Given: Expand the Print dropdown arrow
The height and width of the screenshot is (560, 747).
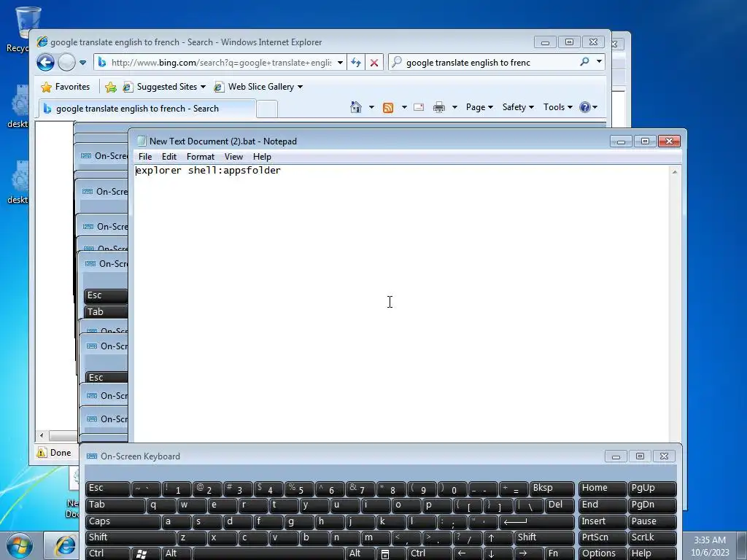Looking at the screenshot, I should (x=454, y=107).
